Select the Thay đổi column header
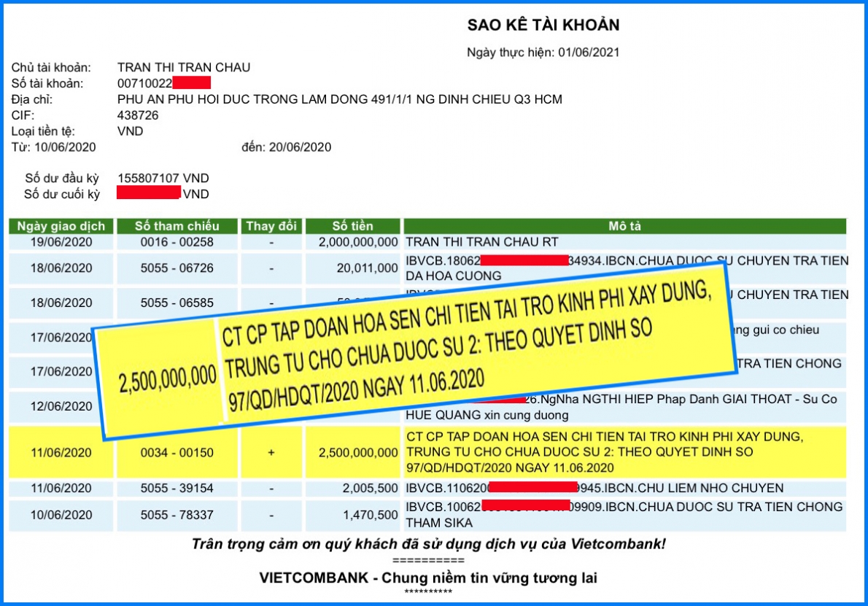Image resolution: width=868 pixels, height=606 pixels. click(271, 226)
